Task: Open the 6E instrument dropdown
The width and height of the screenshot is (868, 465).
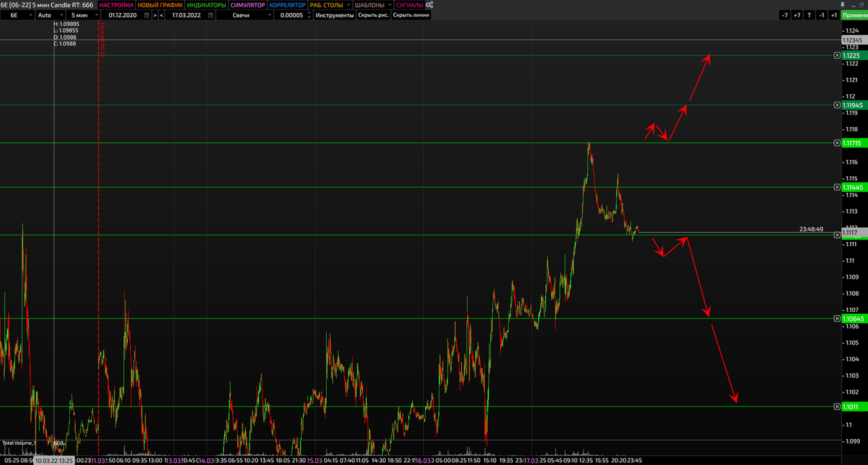Action: [16, 15]
